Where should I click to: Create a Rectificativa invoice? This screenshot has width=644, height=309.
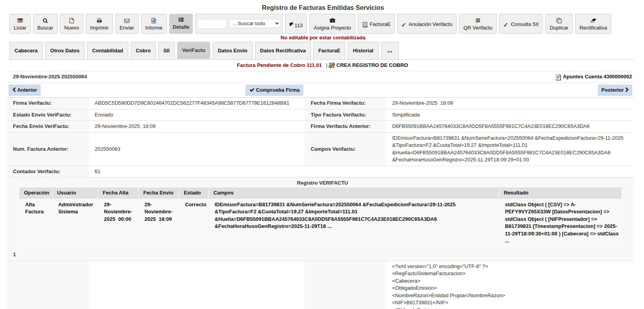tap(593, 24)
